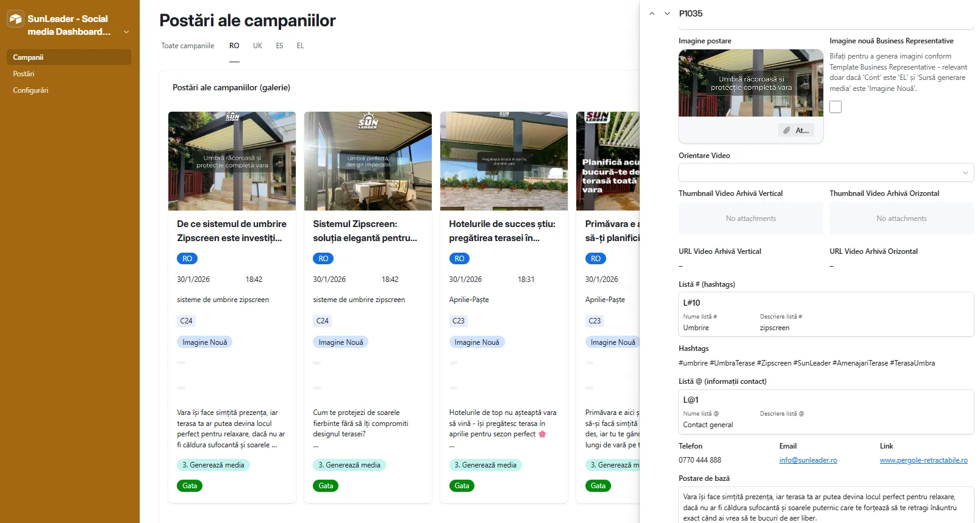This screenshot has height=523, width=980.
Task: Click Gata status on 'Primăvara' card
Action: click(x=598, y=486)
